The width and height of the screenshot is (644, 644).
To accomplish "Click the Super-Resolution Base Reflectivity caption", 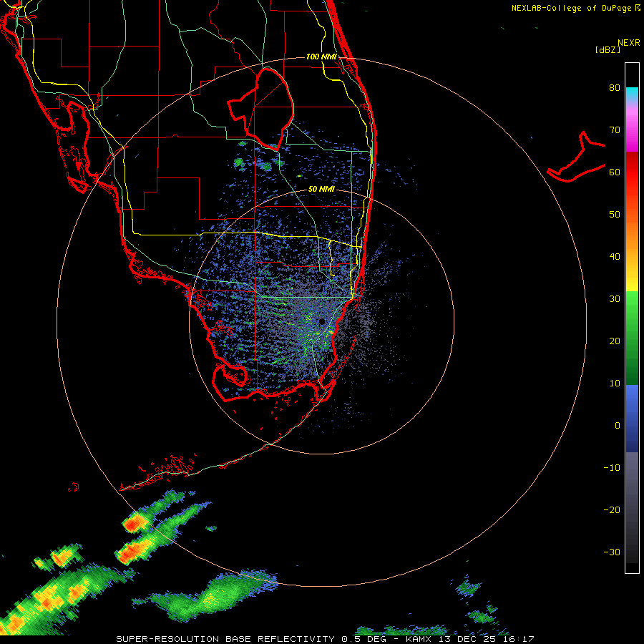I will [325, 639].
